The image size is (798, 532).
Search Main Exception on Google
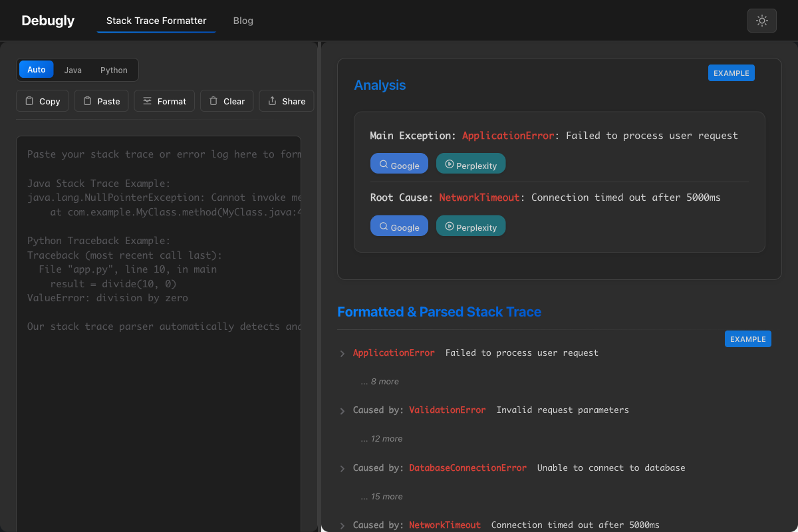coord(399,164)
